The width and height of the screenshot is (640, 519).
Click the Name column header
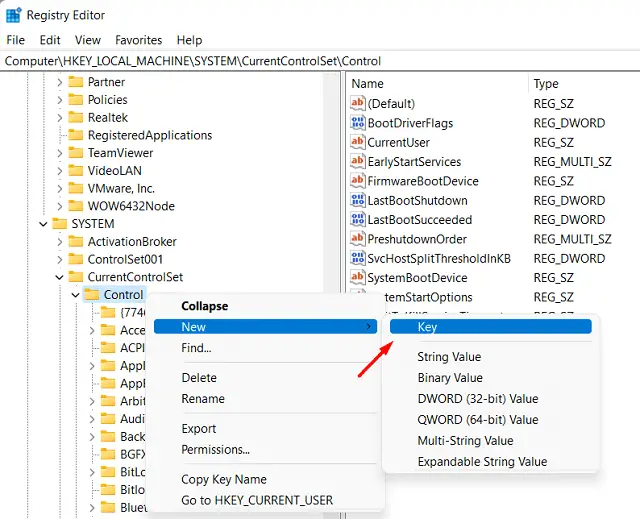[368, 84]
